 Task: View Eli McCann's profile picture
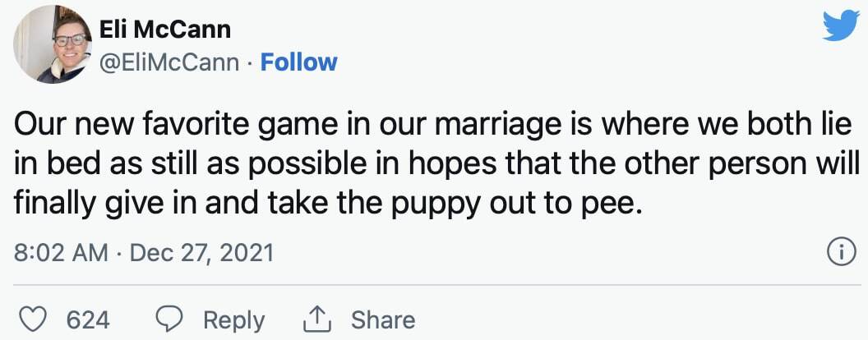tap(53, 44)
